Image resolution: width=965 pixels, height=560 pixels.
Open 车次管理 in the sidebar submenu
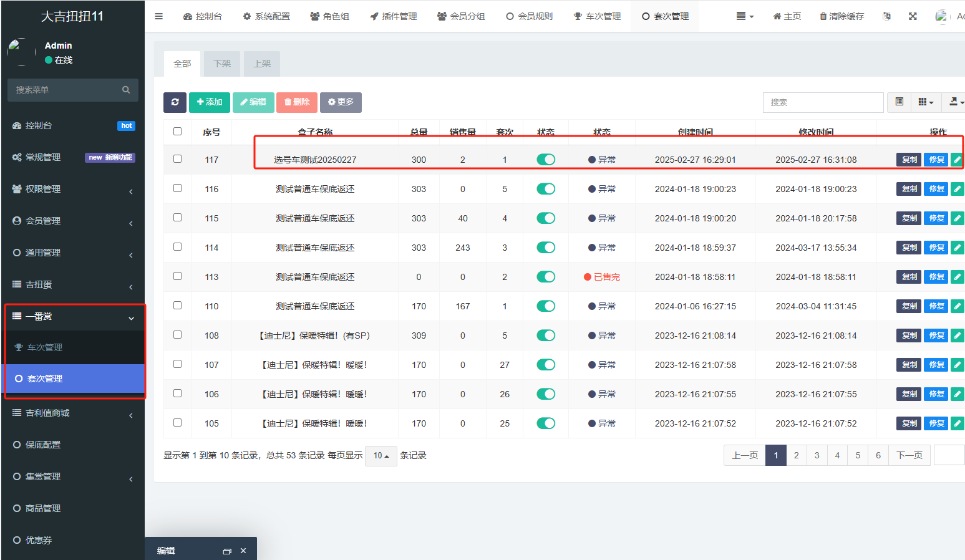45,347
